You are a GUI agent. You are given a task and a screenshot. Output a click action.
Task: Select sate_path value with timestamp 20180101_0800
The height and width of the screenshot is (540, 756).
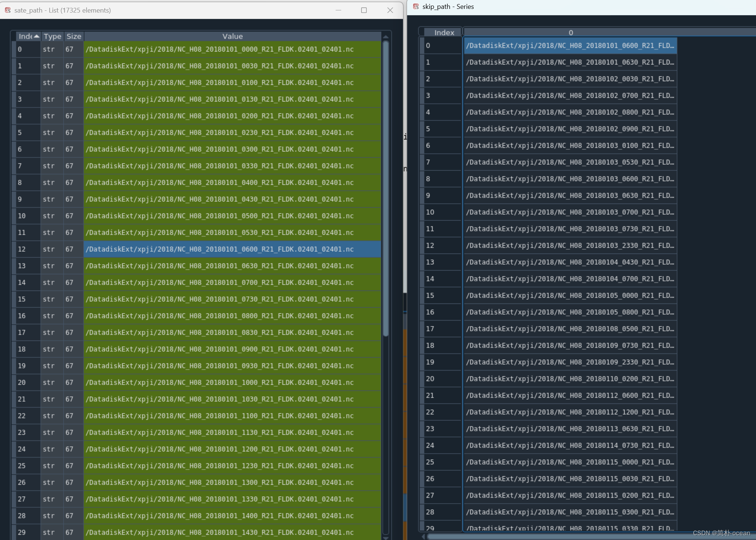pyautogui.click(x=232, y=316)
